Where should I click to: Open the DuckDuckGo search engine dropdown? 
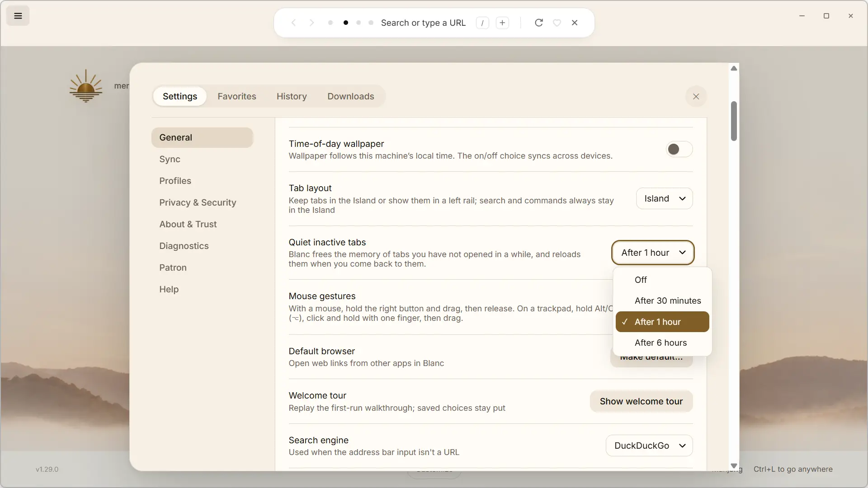click(649, 446)
